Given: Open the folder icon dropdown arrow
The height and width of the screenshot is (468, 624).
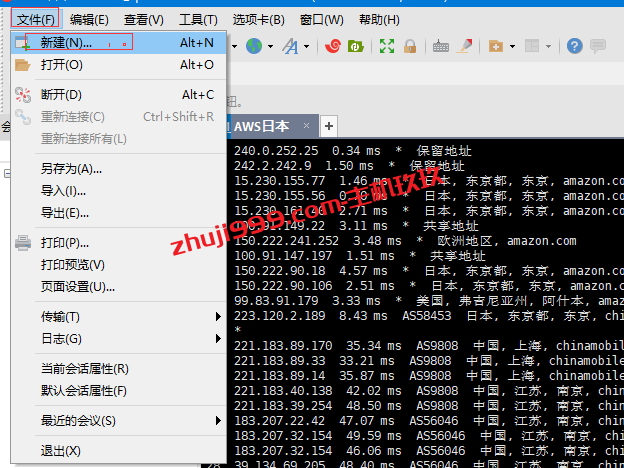Looking at the screenshot, I should coord(513,47).
